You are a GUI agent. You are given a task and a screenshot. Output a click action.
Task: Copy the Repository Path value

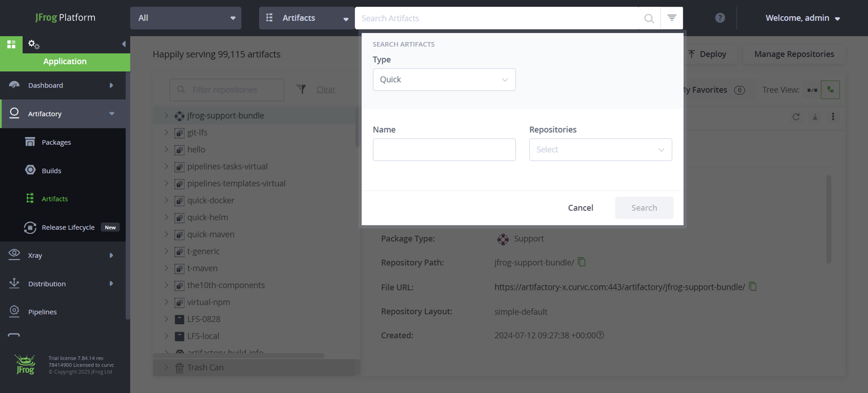pos(582,262)
